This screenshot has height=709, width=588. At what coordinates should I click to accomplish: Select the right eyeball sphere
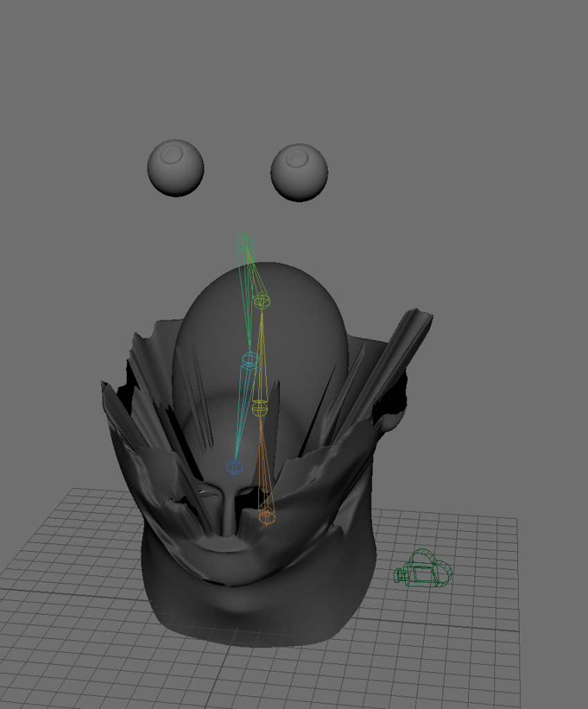(299, 172)
